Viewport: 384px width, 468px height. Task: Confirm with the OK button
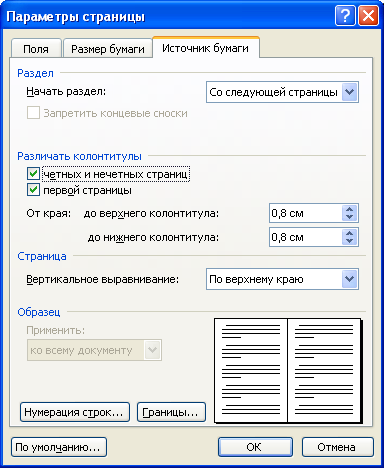tap(255, 447)
